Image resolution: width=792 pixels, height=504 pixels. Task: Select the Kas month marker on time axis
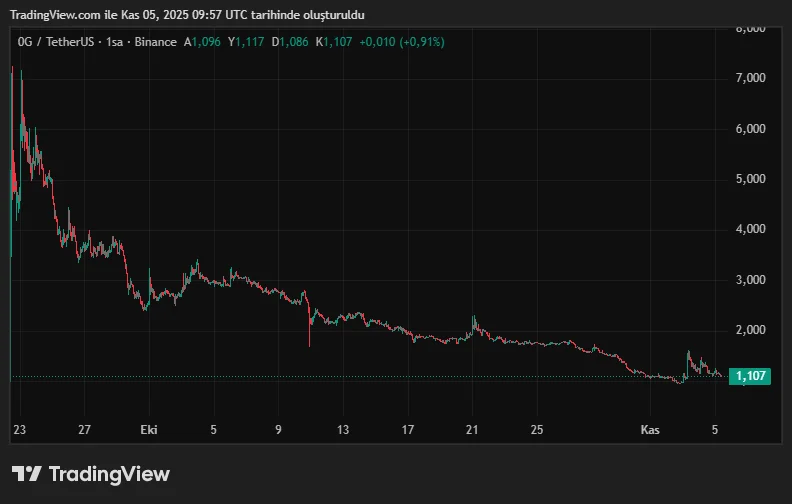coord(650,430)
